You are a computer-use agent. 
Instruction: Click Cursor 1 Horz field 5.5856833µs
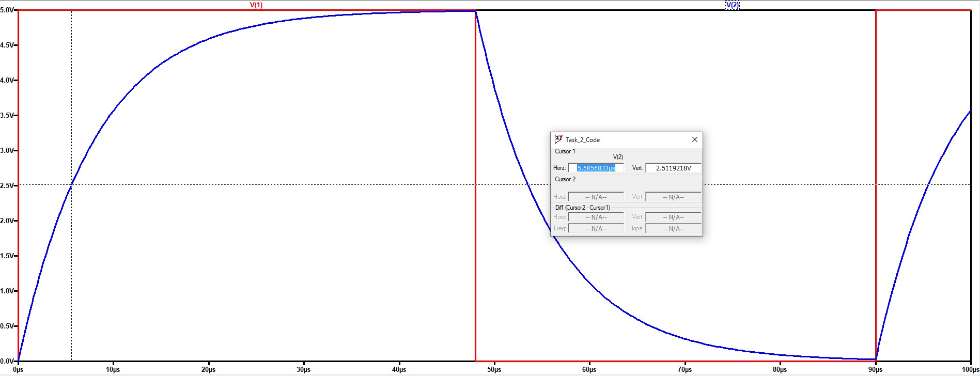596,168
